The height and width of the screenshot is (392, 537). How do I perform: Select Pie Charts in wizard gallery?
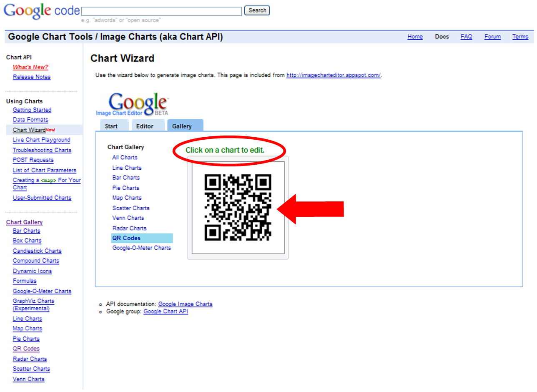coord(125,188)
